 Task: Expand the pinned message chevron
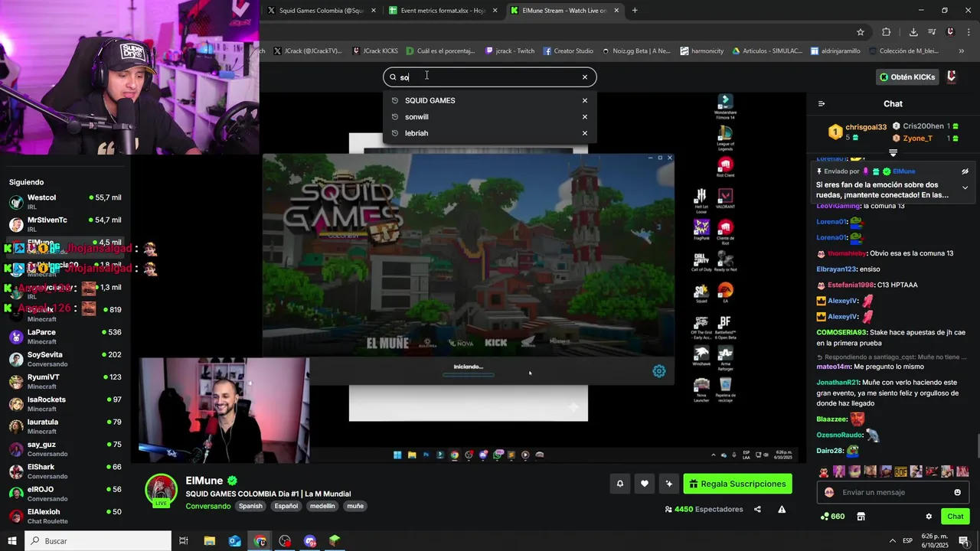click(965, 187)
